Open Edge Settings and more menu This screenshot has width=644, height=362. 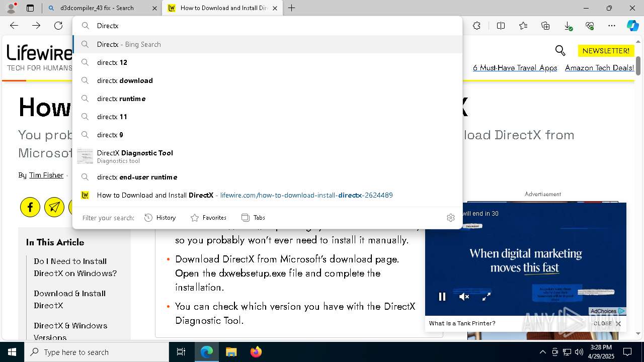(612, 26)
